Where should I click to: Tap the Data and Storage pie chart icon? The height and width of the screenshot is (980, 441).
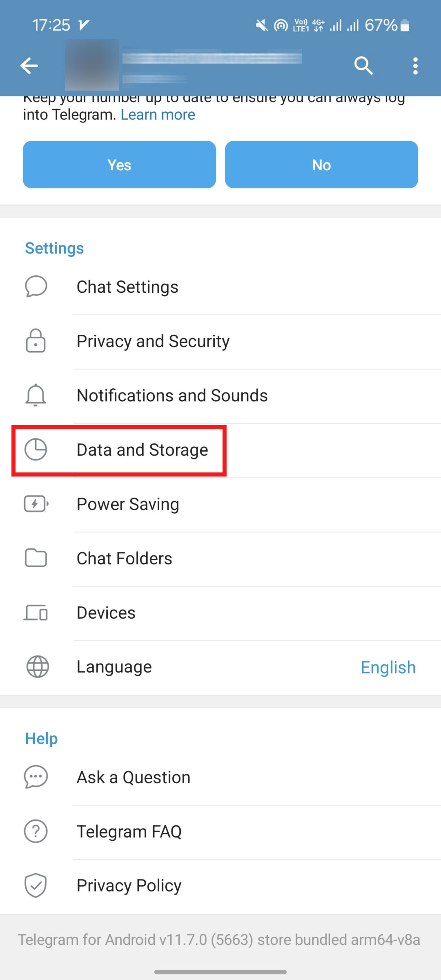(36, 449)
